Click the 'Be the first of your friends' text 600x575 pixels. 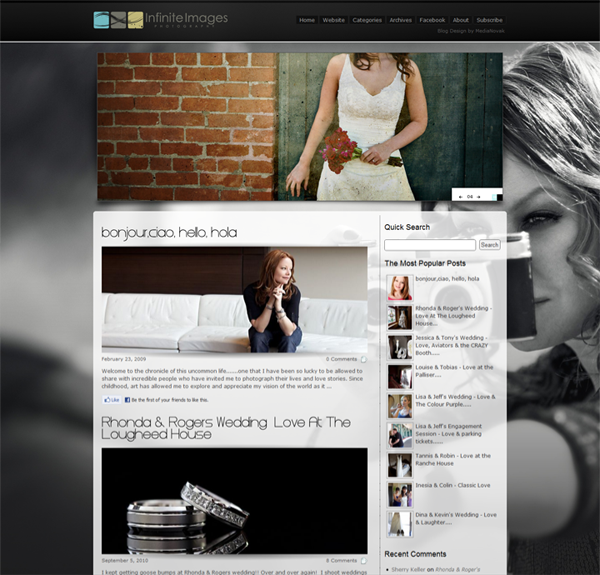(170, 400)
